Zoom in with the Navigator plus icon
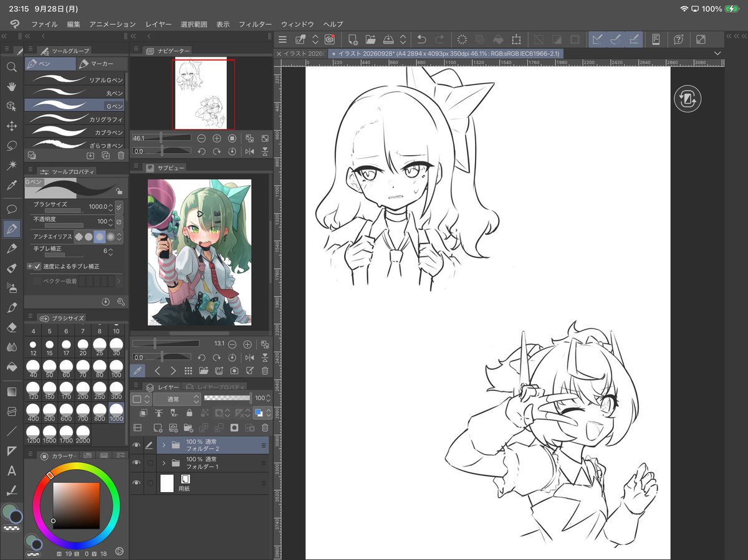The image size is (748, 560). 217,138
